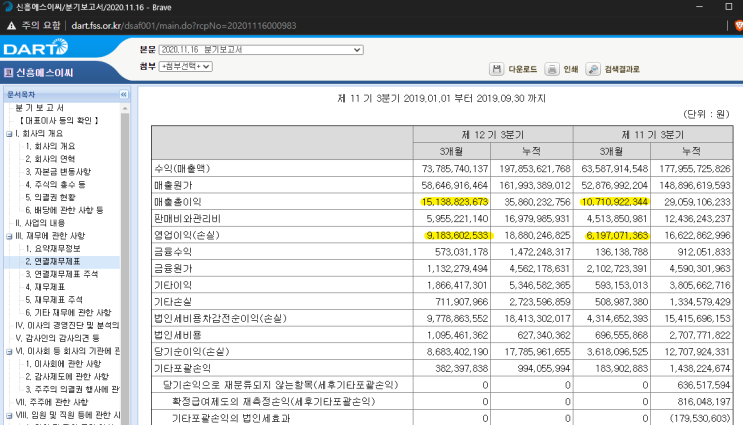Collapse the VI. 이사회 등 회사의 기관 node
The width and height of the screenshot is (743, 425).
(9, 352)
